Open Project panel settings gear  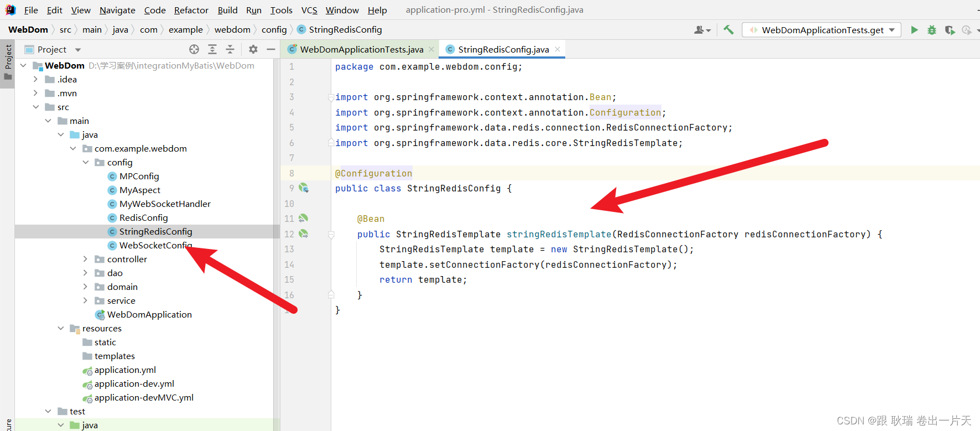(x=253, y=49)
